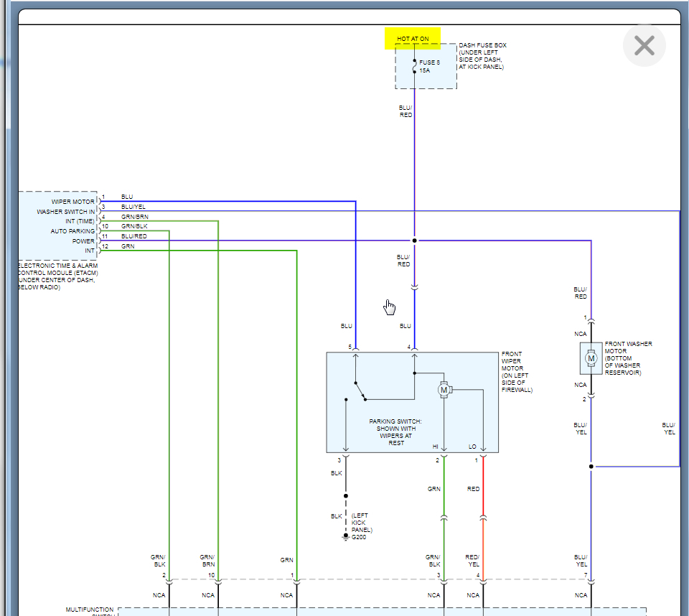
Task: Click the BLU/YEL junction dot below washer motor
Action: [x=591, y=467]
